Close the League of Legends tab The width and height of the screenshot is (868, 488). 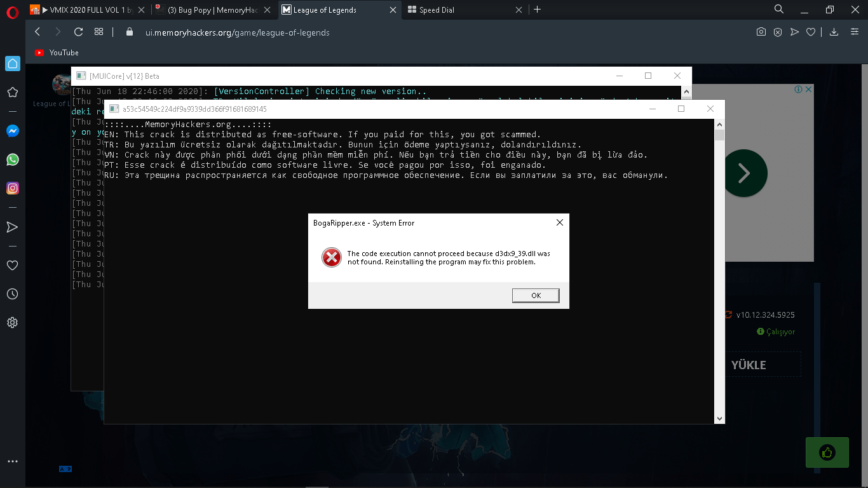click(x=393, y=10)
